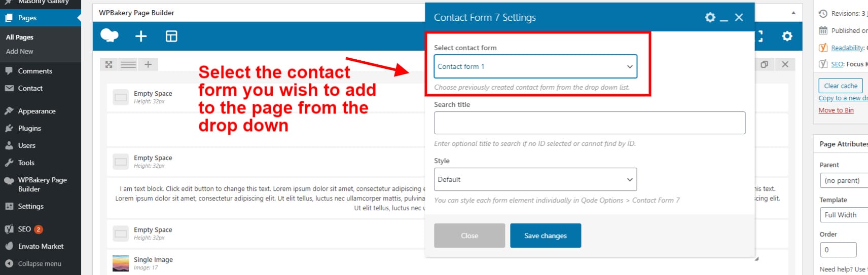The width and height of the screenshot is (868, 275).
Task: Open the Select contact form dropdown
Action: 535,66
